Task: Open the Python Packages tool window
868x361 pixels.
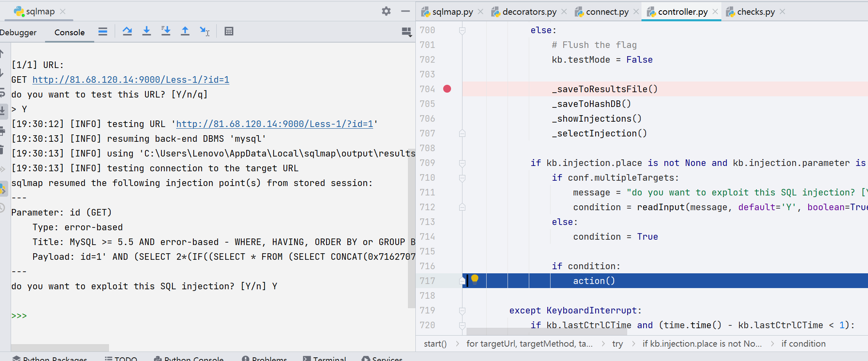Action: pyautogui.click(x=50, y=359)
